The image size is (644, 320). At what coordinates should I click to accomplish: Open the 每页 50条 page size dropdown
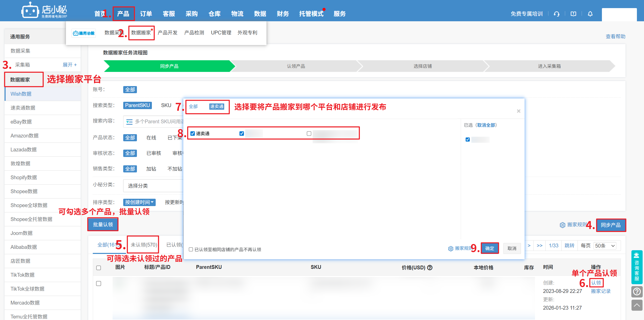[x=605, y=246]
